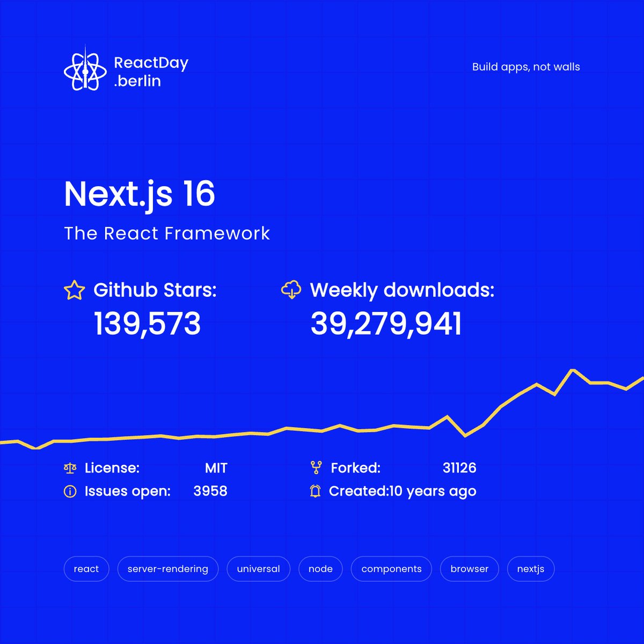
Task: Select the universal tag
Action: pyautogui.click(x=259, y=569)
